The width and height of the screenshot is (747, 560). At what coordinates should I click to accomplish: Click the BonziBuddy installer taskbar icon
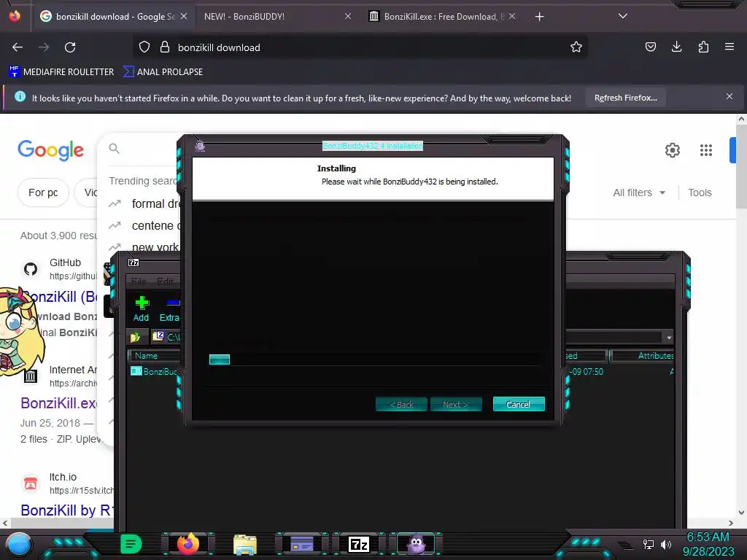coord(417,544)
